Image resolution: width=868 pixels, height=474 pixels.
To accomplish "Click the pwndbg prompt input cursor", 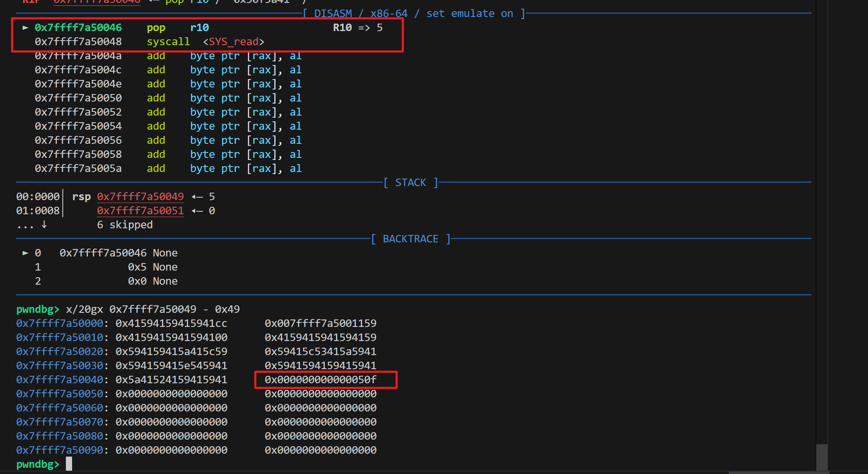I will [69, 464].
